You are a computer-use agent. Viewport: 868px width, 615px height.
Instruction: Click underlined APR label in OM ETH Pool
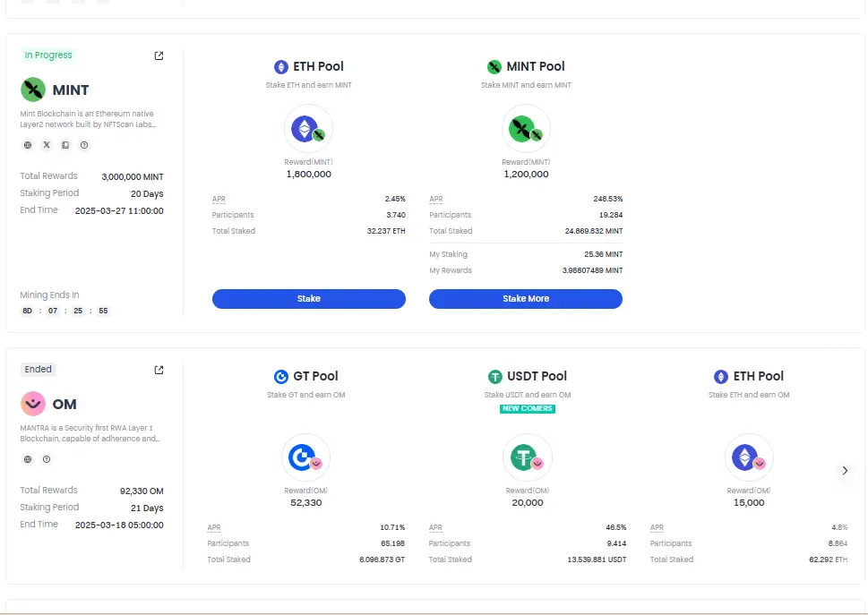point(657,527)
